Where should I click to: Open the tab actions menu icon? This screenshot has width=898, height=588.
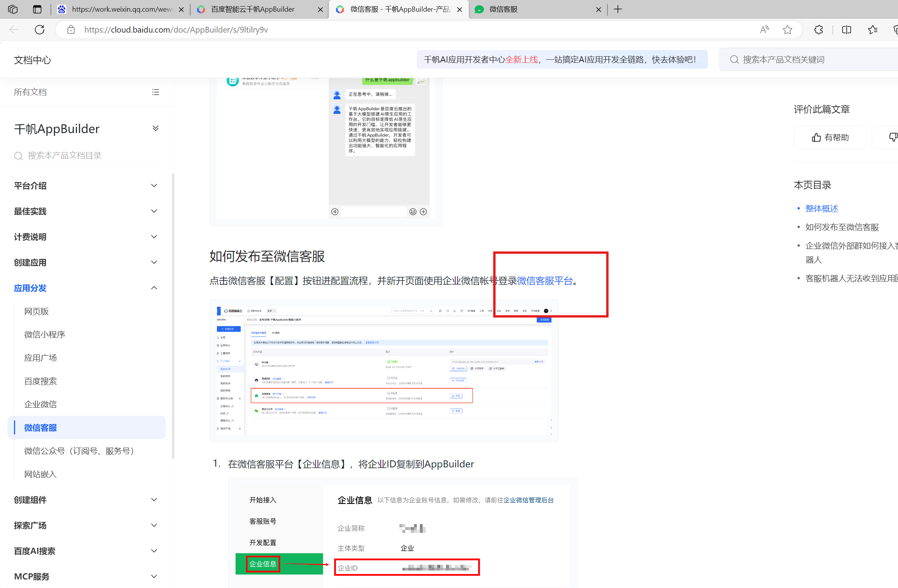tap(37, 9)
